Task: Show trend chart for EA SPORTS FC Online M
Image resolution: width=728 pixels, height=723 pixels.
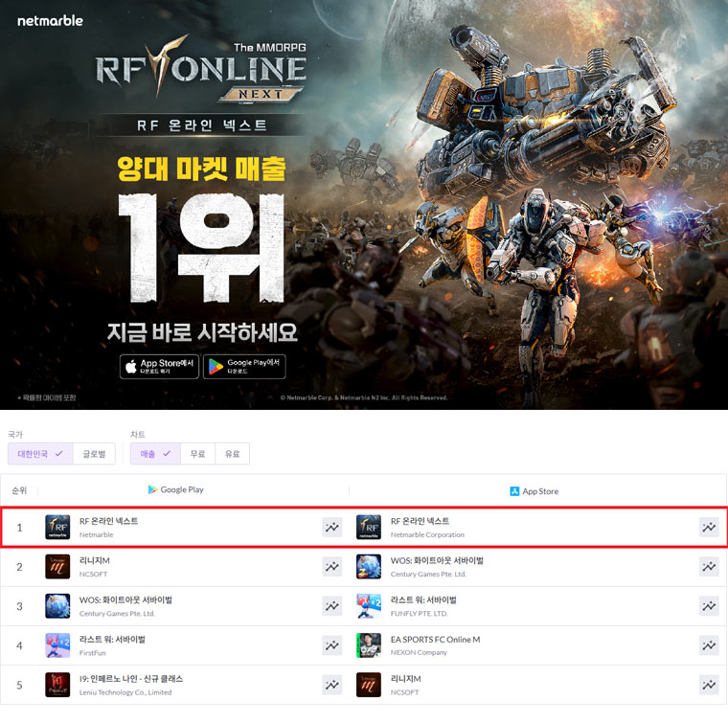Action: click(709, 645)
